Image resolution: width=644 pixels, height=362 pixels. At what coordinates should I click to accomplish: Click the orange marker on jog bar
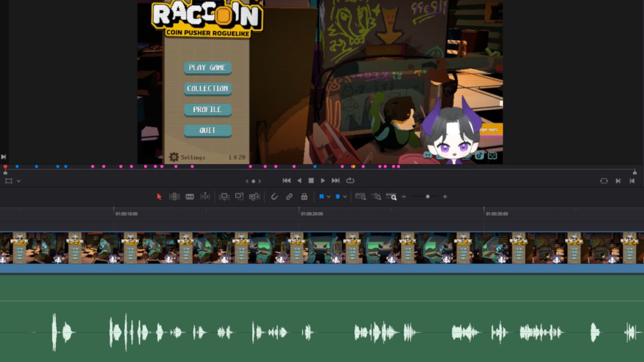pyautogui.click(x=353, y=167)
